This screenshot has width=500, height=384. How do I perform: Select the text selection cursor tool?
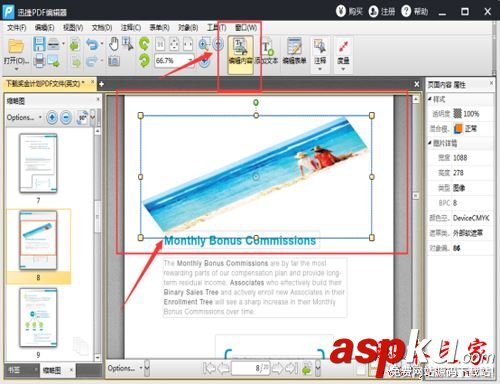127,44
